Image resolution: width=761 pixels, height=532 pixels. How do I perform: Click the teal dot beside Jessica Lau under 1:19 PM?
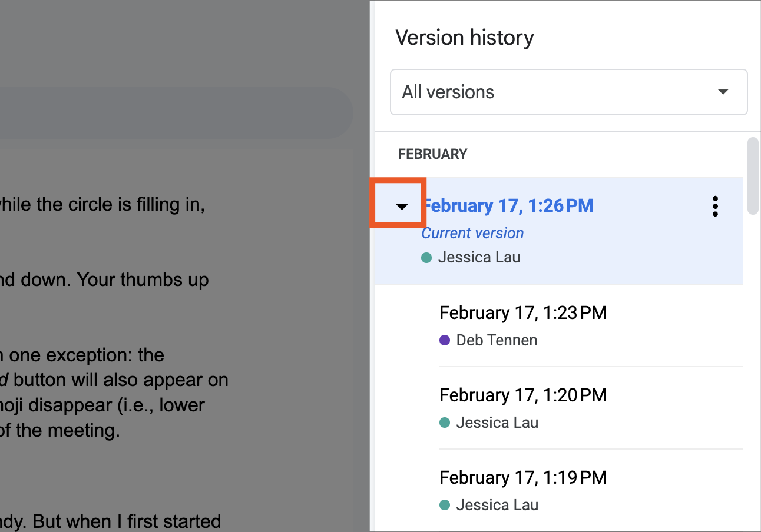tap(446, 505)
